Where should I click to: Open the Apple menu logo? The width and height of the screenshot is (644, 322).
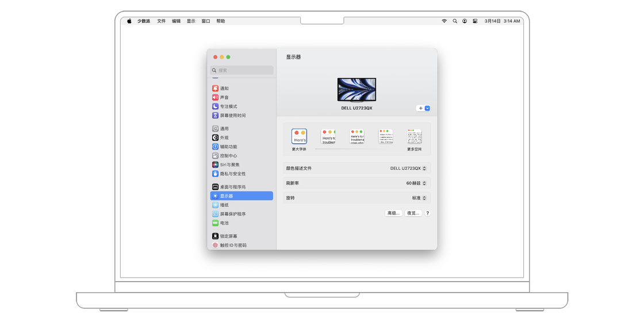(x=129, y=21)
